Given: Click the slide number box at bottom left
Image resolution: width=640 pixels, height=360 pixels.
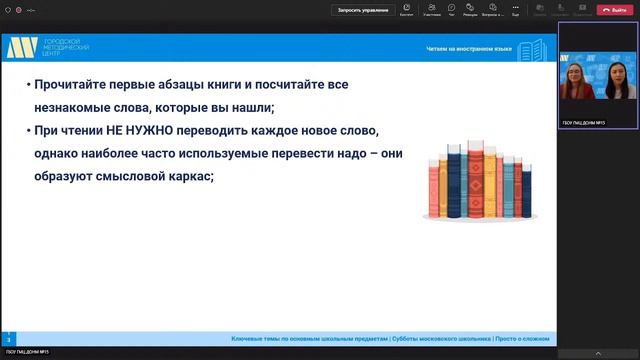Looking at the screenshot, I should click(x=9, y=339).
